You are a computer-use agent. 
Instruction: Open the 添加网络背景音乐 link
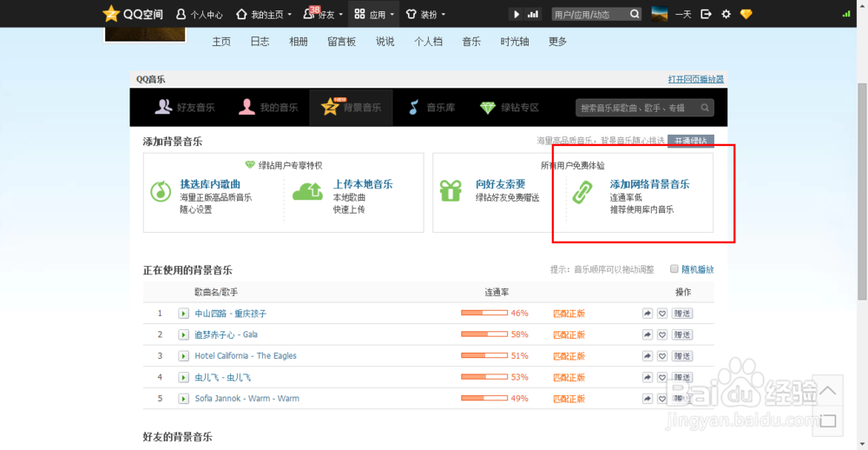pyautogui.click(x=649, y=184)
